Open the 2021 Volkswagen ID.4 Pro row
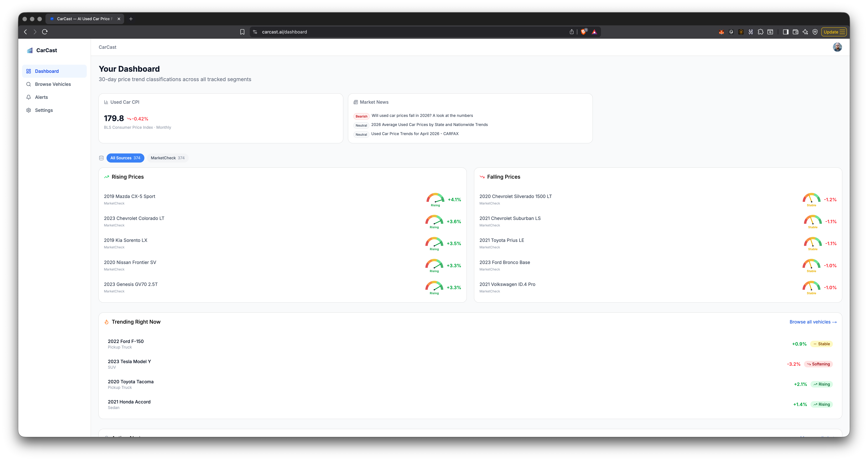This screenshot has width=868, height=461. (x=658, y=288)
